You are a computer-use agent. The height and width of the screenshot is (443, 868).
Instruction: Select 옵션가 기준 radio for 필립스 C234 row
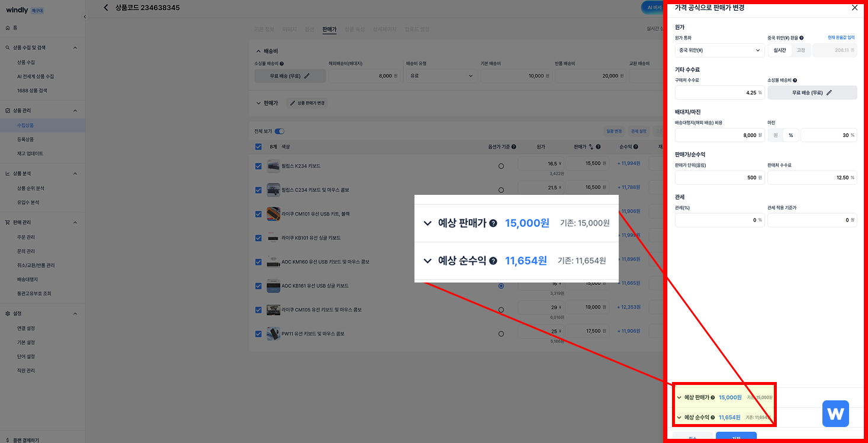click(501, 190)
